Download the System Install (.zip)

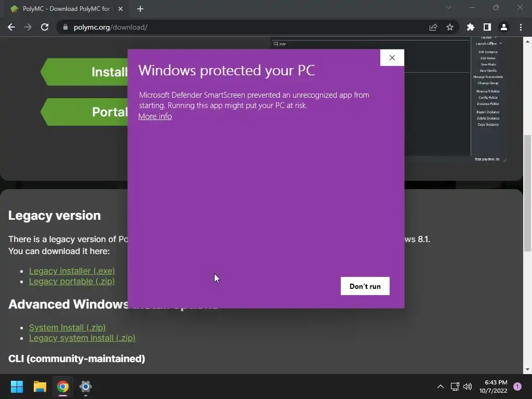[x=67, y=327]
